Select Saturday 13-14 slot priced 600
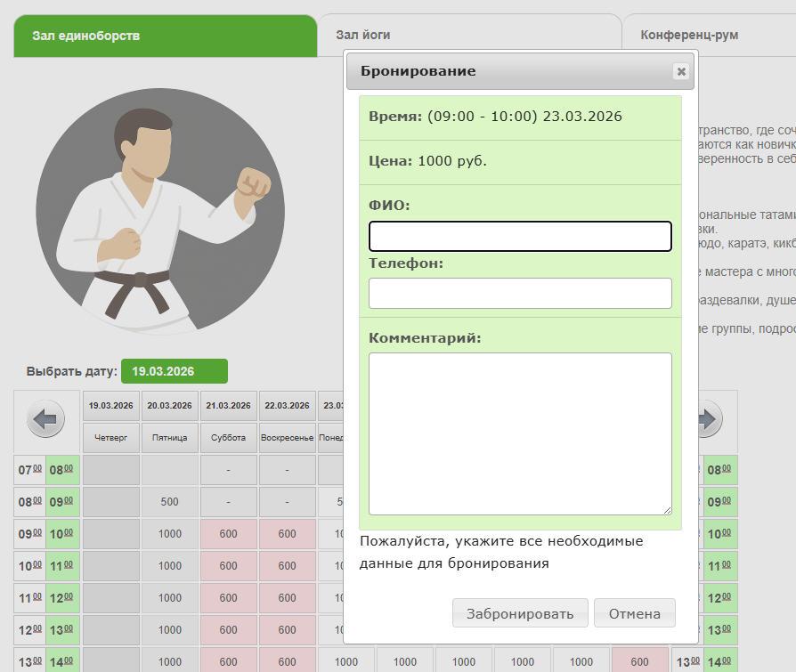The width and height of the screenshot is (796, 672). point(229,660)
